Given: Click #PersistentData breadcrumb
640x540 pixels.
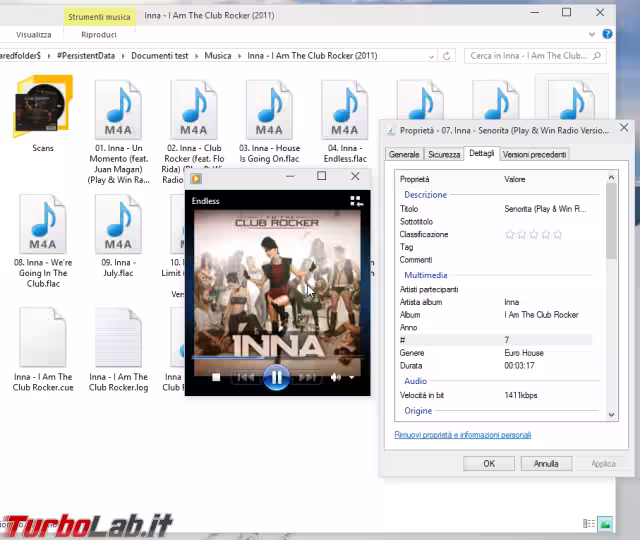Looking at the screenshot, I should point(86,56).
